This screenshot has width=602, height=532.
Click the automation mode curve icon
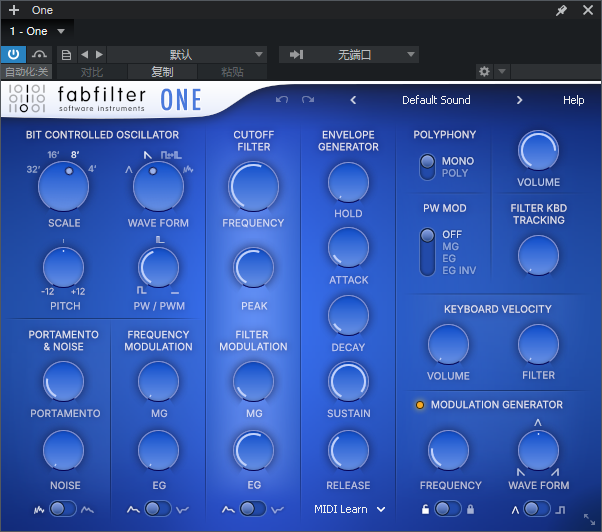click(39, 55)
